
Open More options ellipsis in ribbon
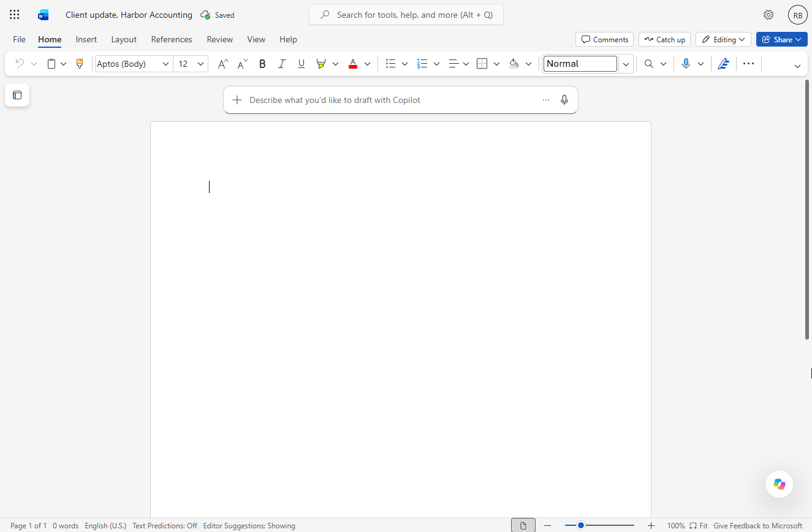pyautogui.click(x=748, y=64)
